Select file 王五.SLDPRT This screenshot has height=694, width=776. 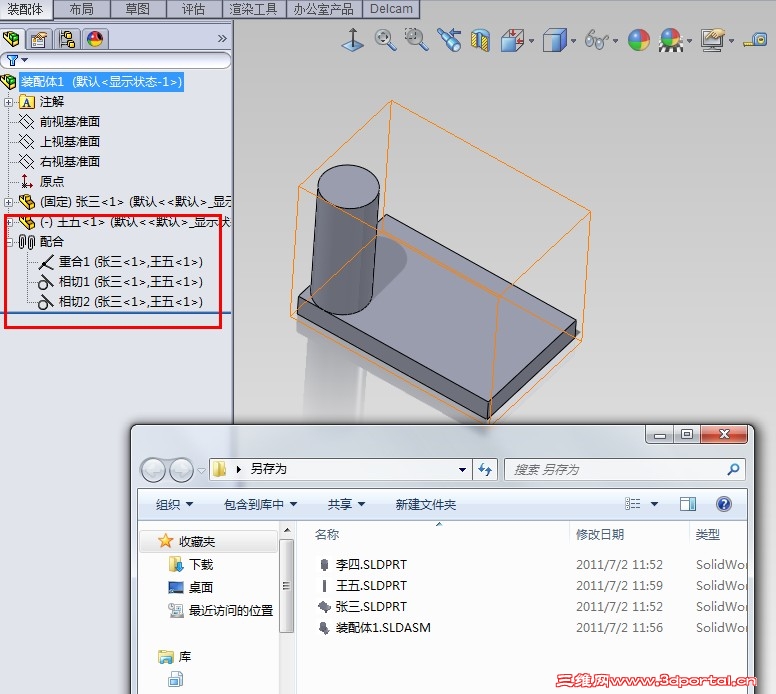[371, 586]
